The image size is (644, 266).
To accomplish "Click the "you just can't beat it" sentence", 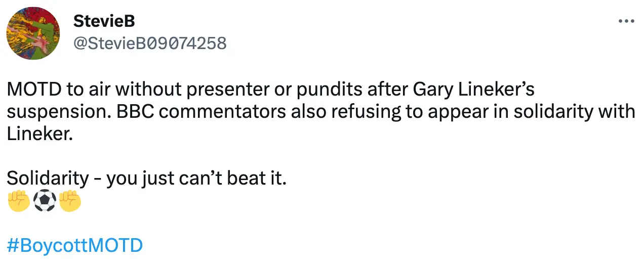I will tap(196, 178).
